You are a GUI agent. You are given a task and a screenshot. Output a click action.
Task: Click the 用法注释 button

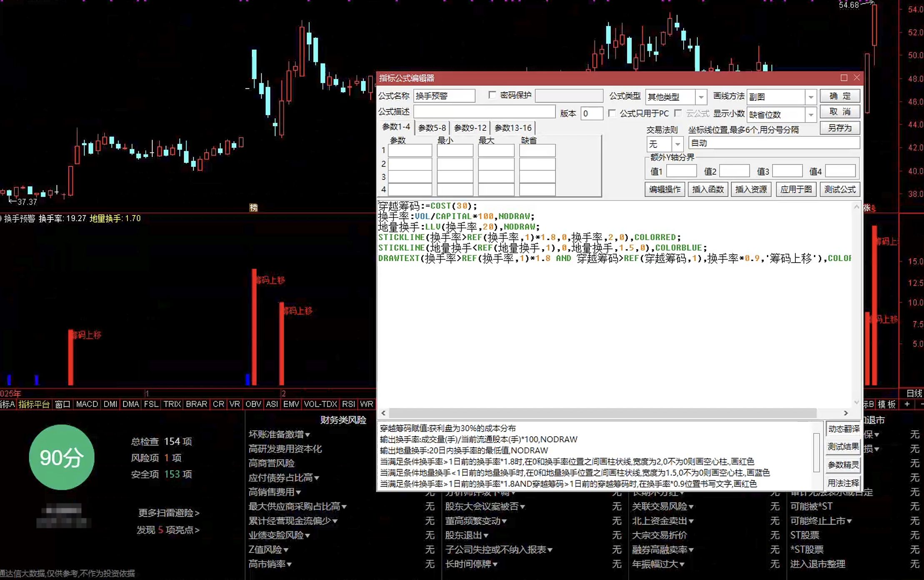point(844,483)
